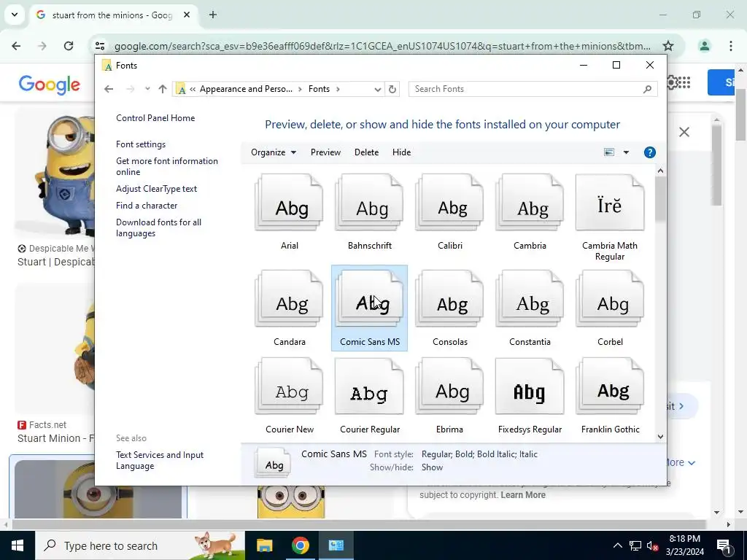Click the Appearance and Personalization breadcrumb
The width and height of the screenshot is (747, 560).
coord(246,89)
